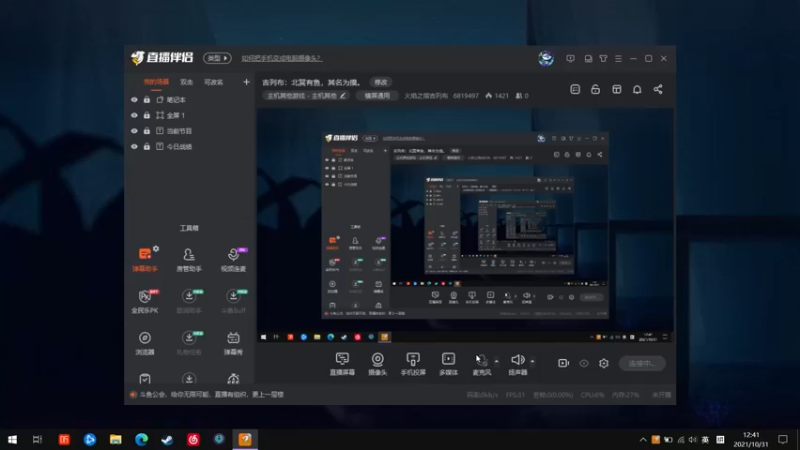Hide the 当前节目 source
This screenshot has height=450, width=800.
[134, 131]
